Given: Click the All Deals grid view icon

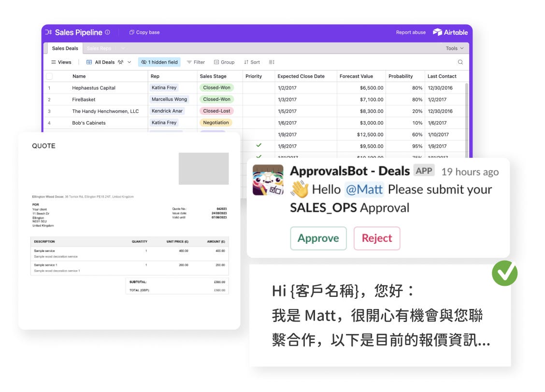Looking at the screenshot, I should 89,62.
